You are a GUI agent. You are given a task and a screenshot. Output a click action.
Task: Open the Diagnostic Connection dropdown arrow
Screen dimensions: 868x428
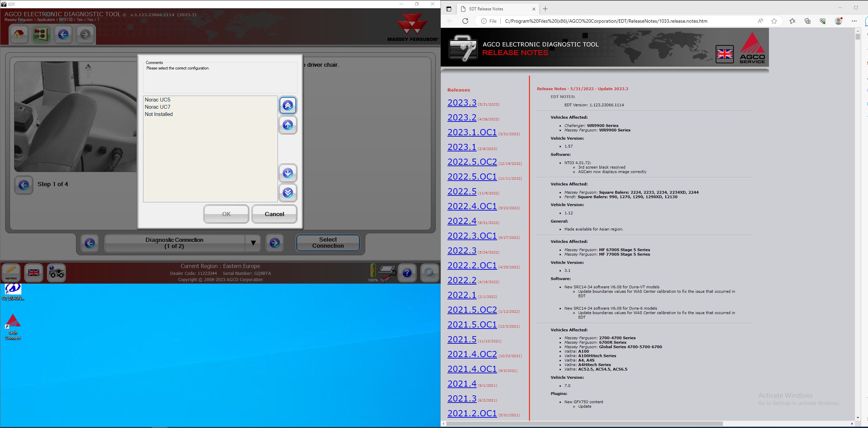pos(253,243)
